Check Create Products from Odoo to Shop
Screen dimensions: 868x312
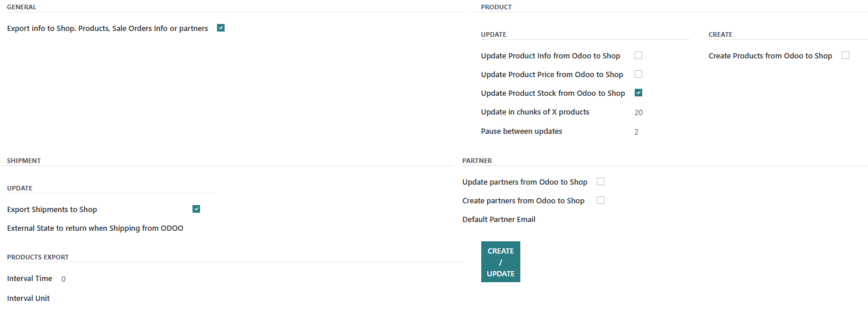point(845,56)
